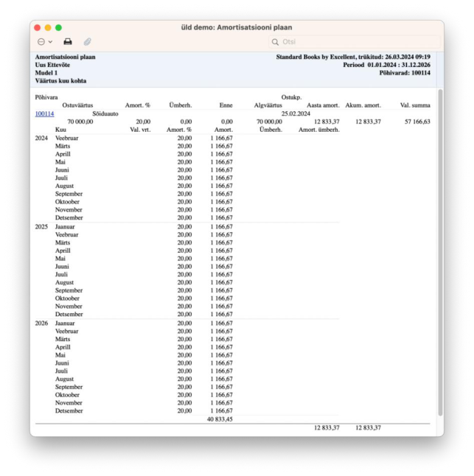Click the paperclip attachments icon
Viewport: 474px width, 476px height.
tap(88, 41)
